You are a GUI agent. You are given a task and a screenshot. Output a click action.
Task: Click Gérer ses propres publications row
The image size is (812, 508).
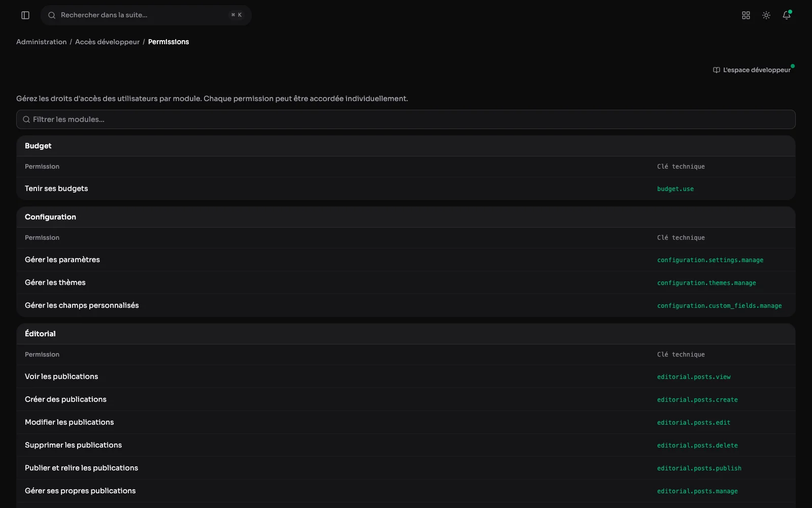[406, 491]
